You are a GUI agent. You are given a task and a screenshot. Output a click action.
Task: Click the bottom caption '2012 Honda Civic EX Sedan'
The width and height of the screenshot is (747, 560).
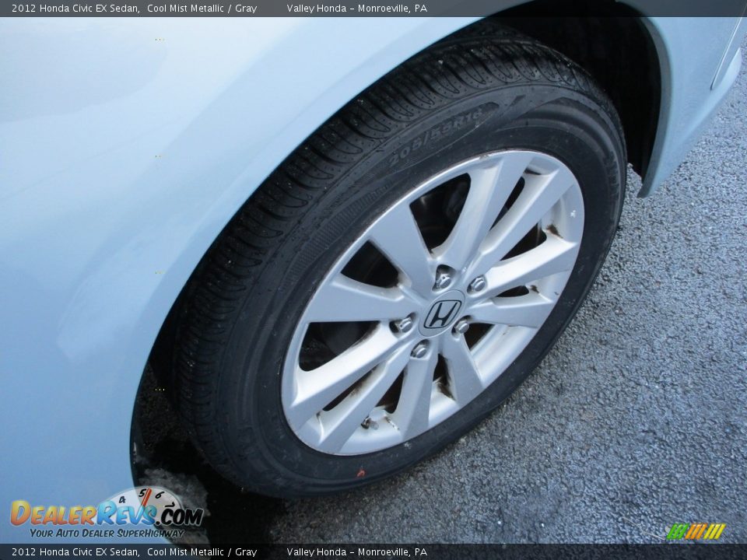(75, 552)
